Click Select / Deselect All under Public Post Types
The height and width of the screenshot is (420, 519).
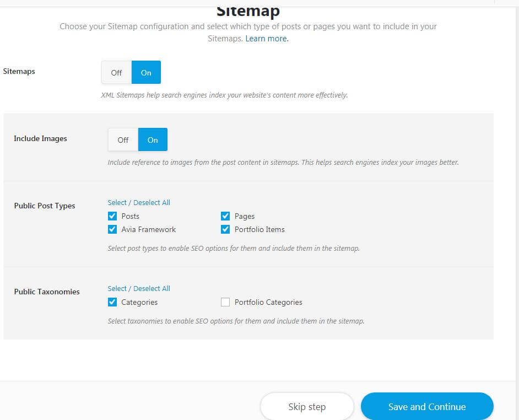point(139,202)
